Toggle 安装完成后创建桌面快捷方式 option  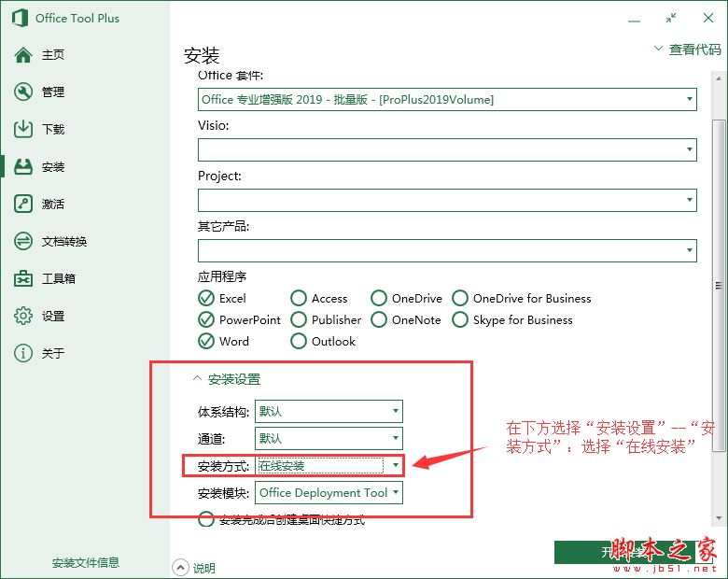pyautogui.click(x=206, y=519)
